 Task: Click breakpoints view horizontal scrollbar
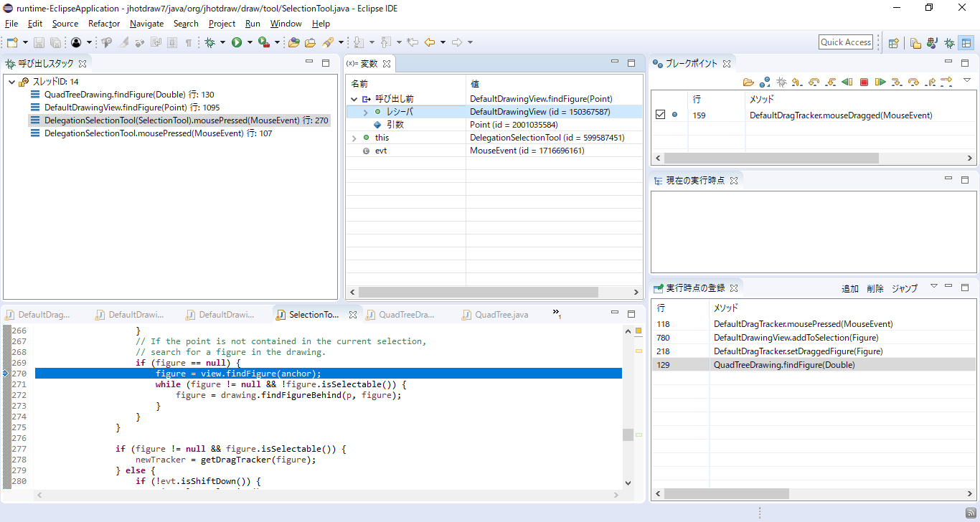click(771, 158)
